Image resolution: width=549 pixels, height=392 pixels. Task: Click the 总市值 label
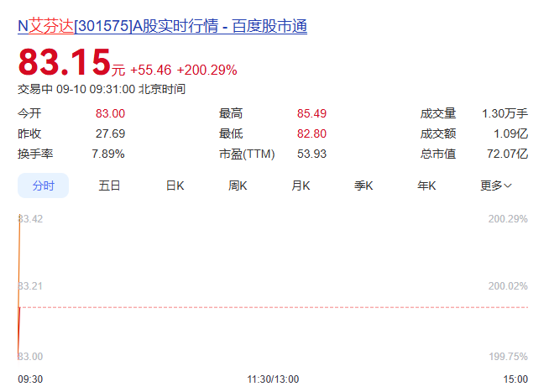(x=438, y=154)
